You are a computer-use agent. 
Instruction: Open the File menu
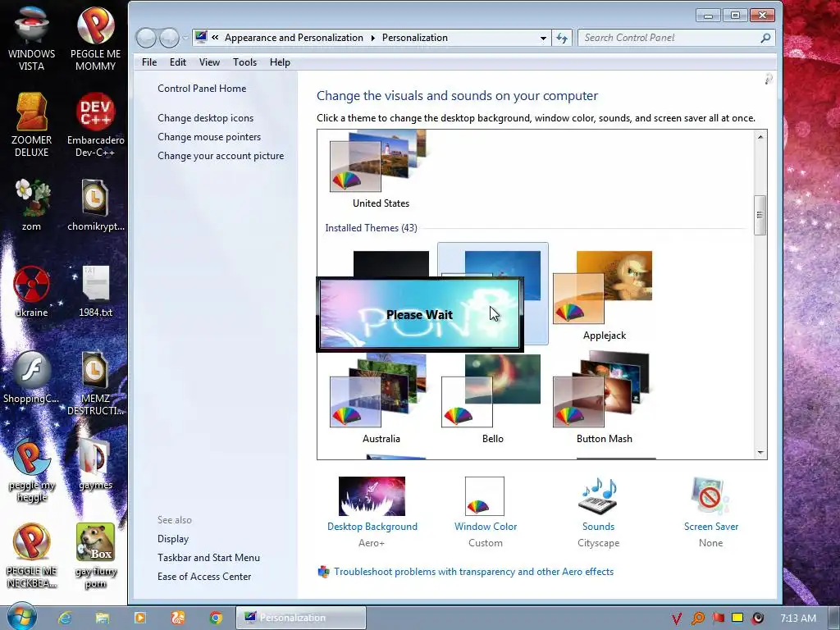(149, 62)
